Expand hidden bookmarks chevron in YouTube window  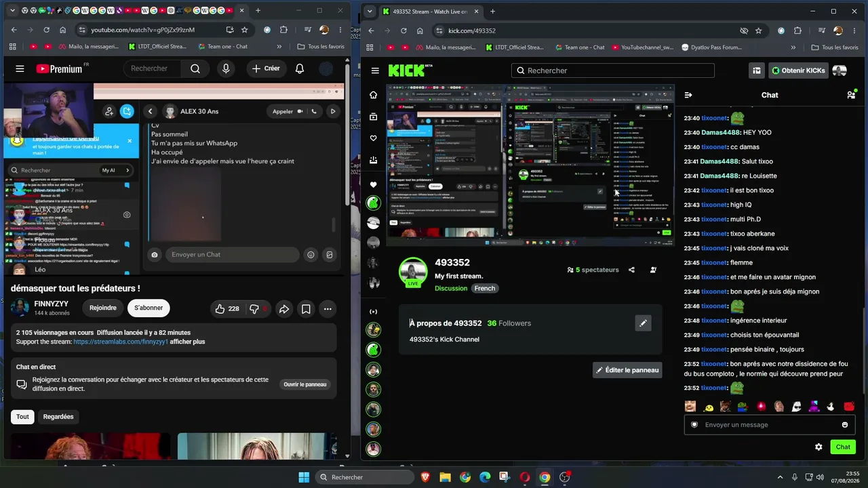click(279, 47)
